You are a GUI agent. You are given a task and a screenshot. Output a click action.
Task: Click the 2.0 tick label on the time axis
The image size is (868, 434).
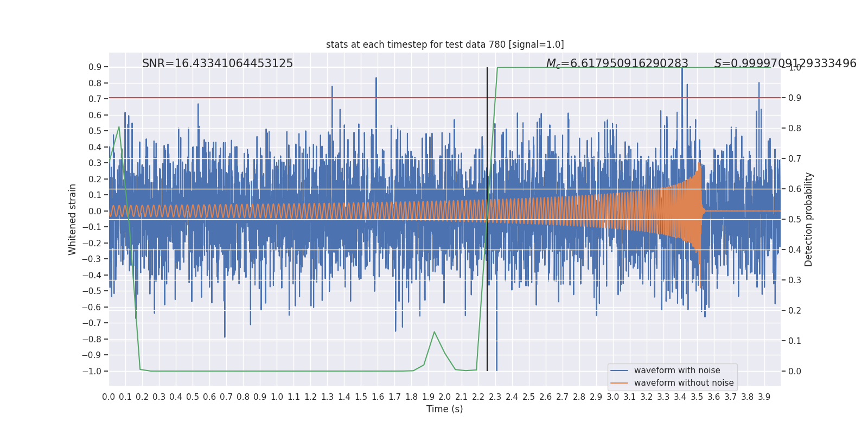point(444,397)
